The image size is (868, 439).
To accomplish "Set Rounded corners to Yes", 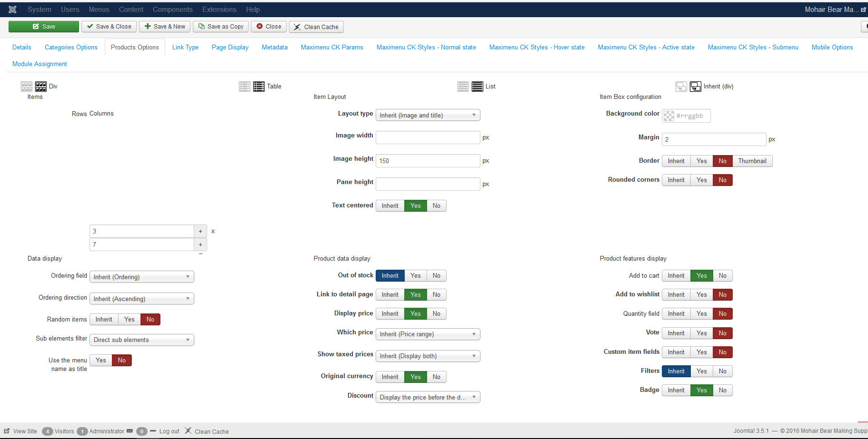I will 701,180.
